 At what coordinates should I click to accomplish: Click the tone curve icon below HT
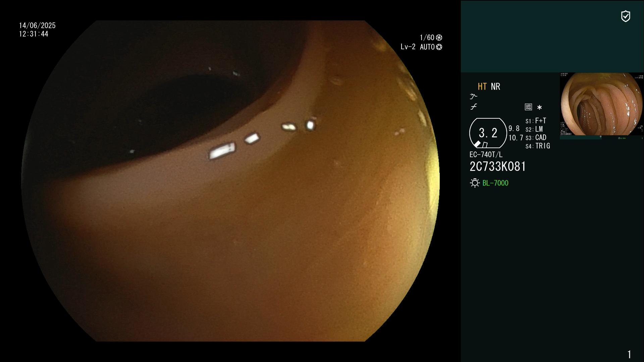coord(474,107)
